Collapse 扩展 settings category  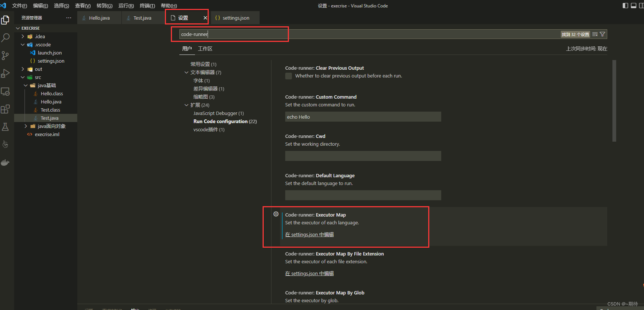point(186,105)
